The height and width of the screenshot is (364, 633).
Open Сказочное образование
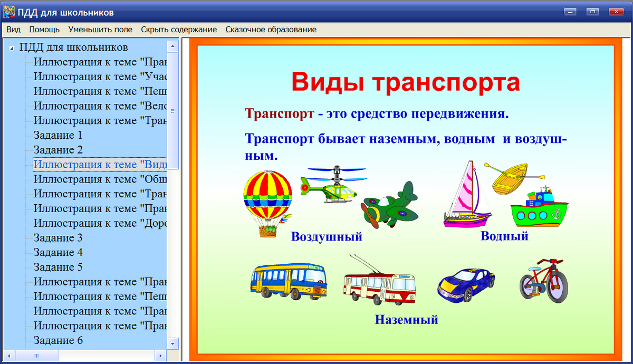[x=271, y=30]
